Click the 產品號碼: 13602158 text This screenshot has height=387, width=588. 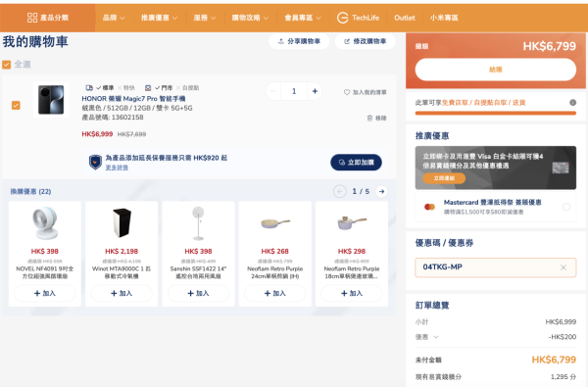coord(113,118)
